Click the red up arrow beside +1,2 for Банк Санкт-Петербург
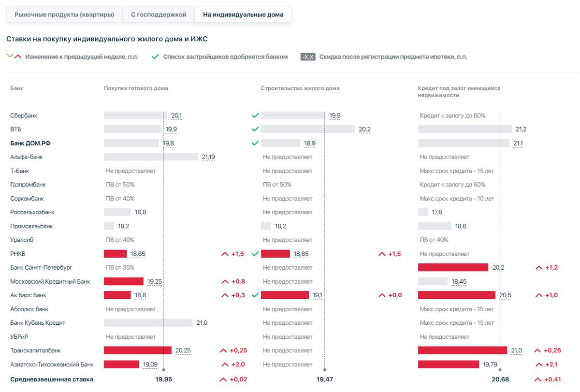 (538, 267)
